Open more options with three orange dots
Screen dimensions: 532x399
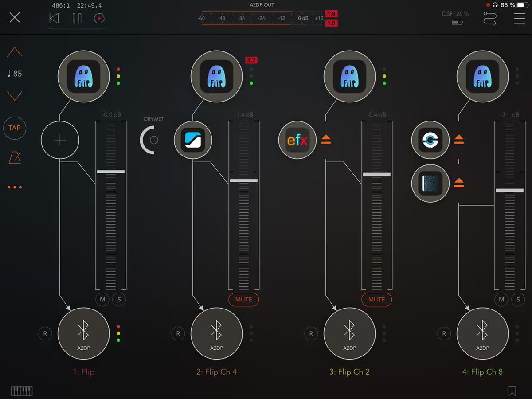[x=15, y=187]
